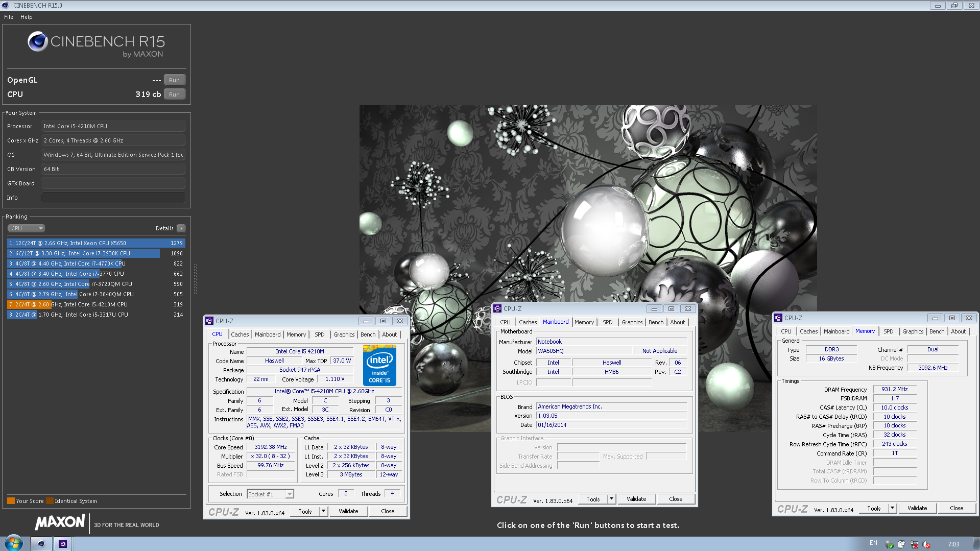Click the right CPU-Z window title icon
Image resolution: width=980 pixels, height=551 pixels.
pyautogui.click(x=778, y=318)
